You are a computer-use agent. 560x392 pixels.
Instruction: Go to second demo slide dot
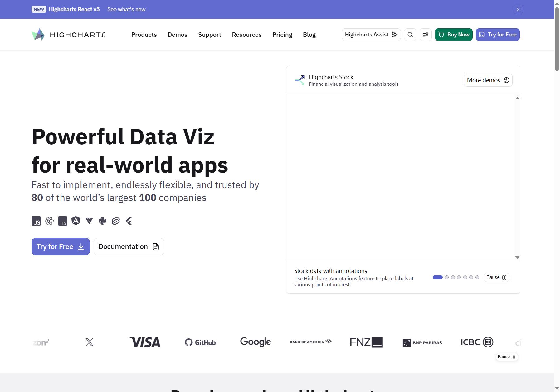tap(447, 277)
